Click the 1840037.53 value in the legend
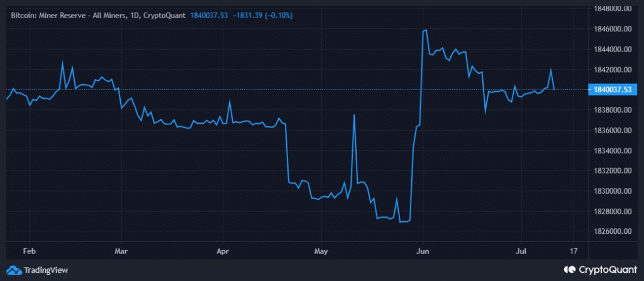This screenshot has width=644, height=281. click(211, 14)
